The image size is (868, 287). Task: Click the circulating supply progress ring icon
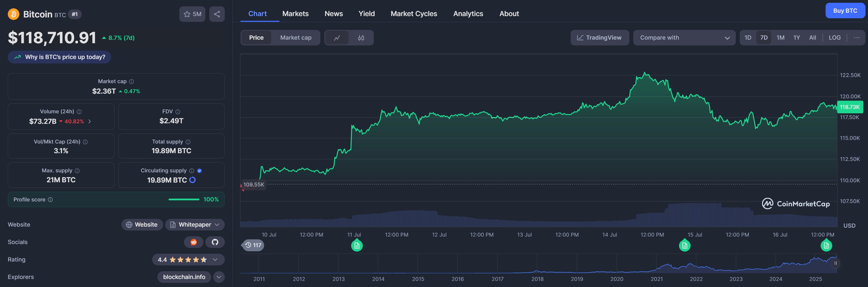(x=192, y=180)
